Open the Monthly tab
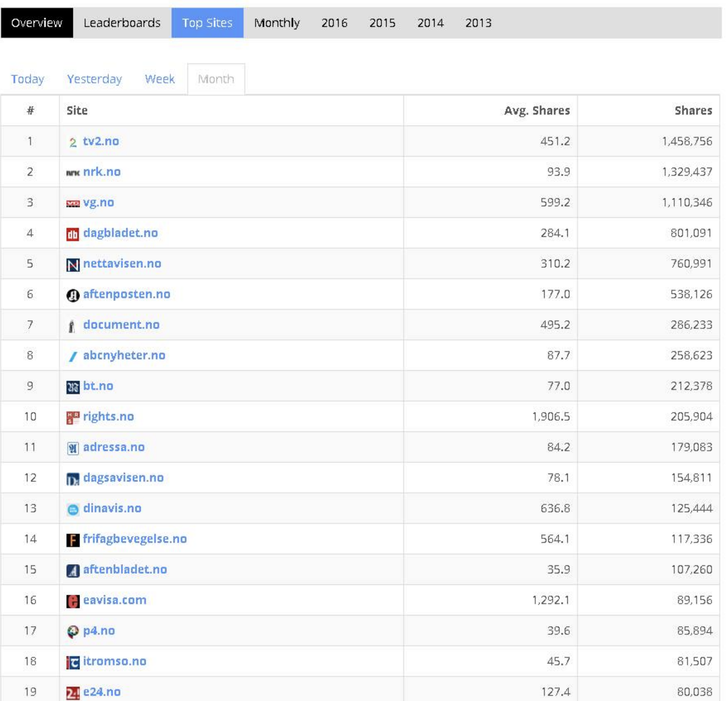Screen dimensions: 728x701 [277, 23]
